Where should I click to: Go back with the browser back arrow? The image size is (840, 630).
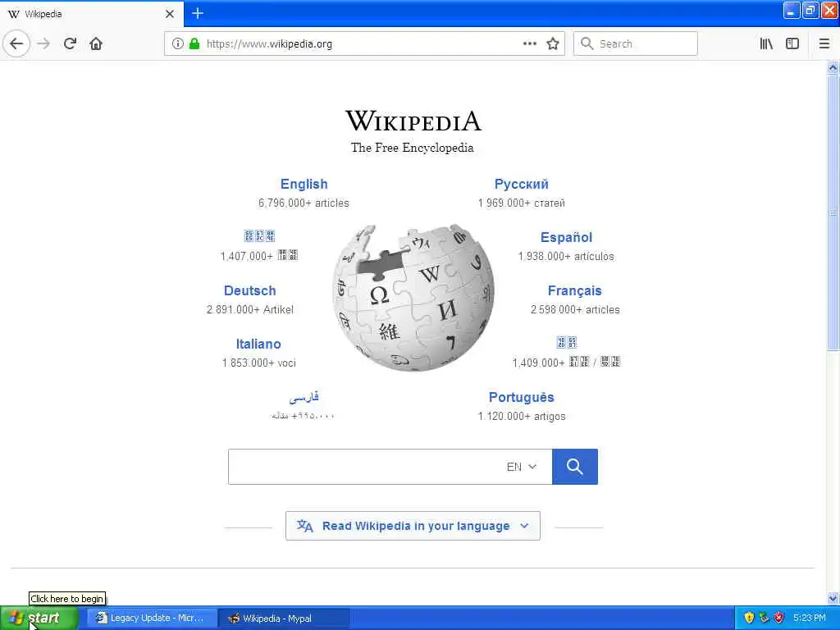point(16,43)
